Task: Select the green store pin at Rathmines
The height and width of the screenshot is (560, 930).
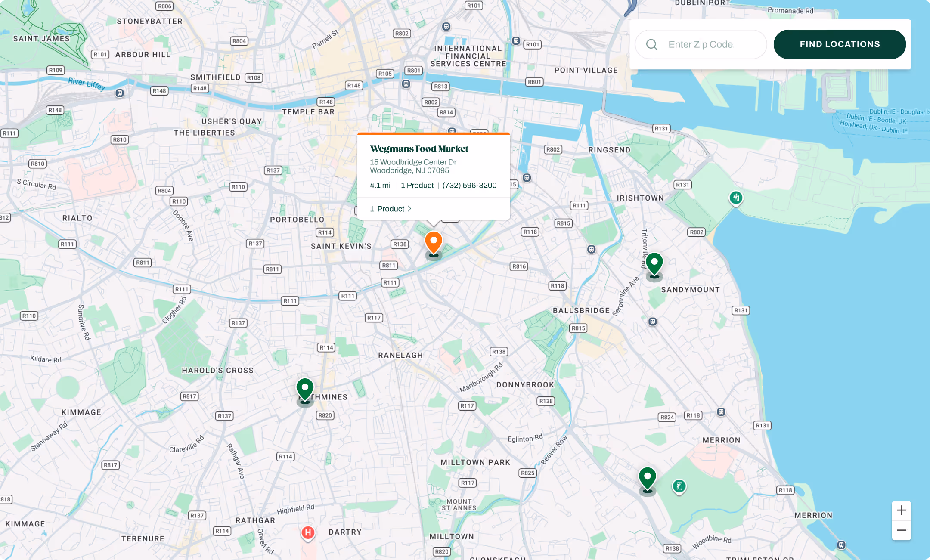Action: 305,391
